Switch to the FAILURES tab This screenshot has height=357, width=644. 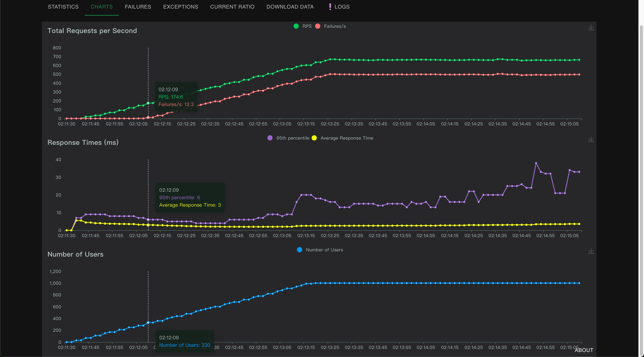(138, 7)
